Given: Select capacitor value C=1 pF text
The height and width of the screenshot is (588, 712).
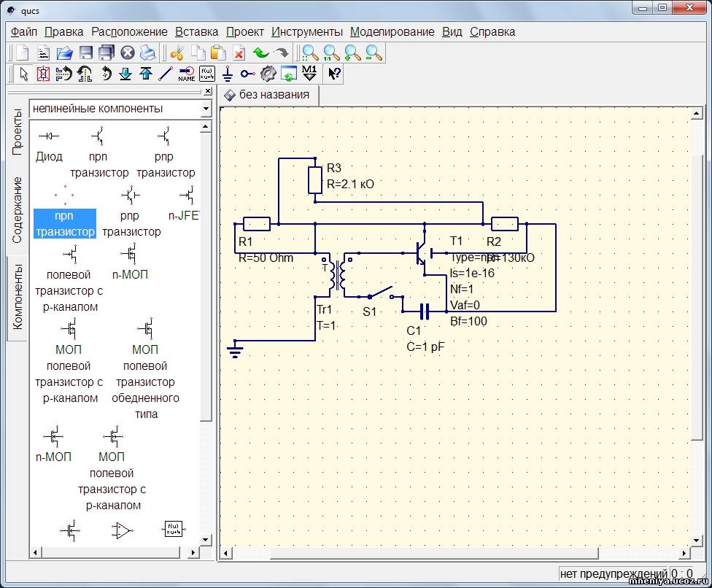Looking at the screenshot, I should pyautogui.click(x=425, y=347).
